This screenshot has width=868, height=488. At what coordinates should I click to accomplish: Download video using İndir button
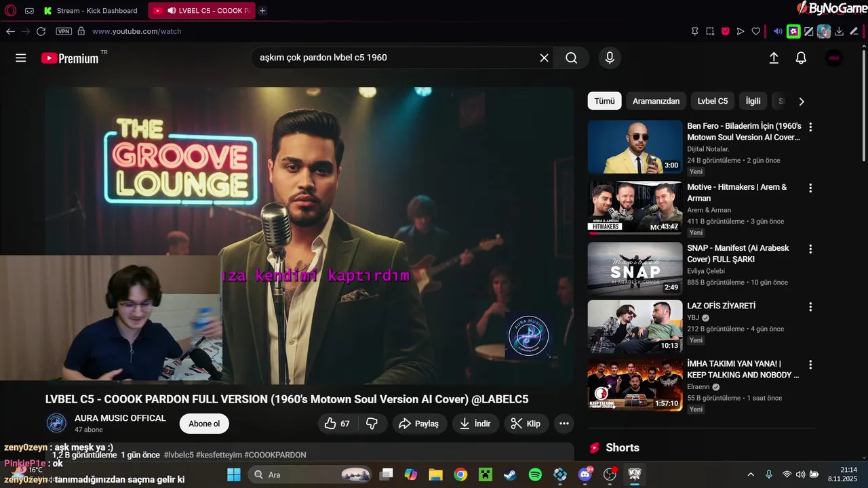click(475, 424)
